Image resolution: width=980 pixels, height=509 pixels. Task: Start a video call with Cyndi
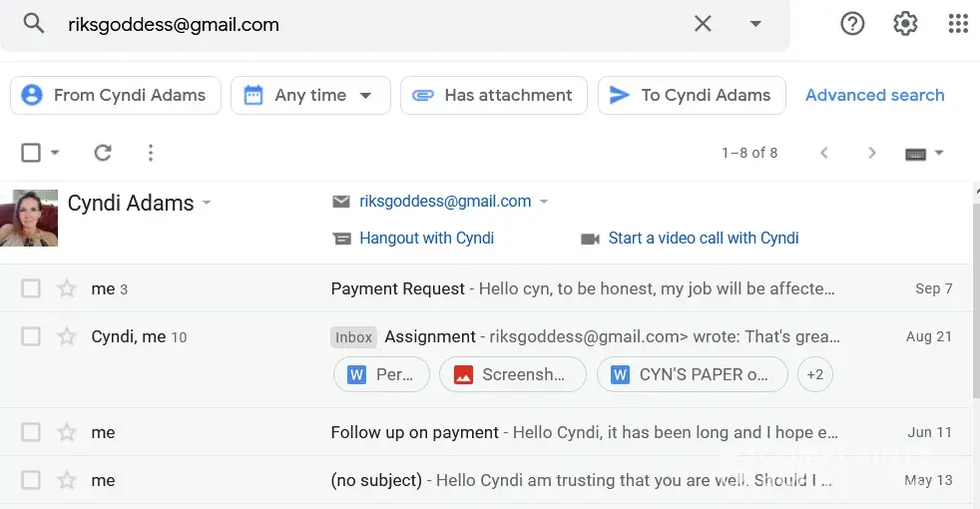point(703,239)
